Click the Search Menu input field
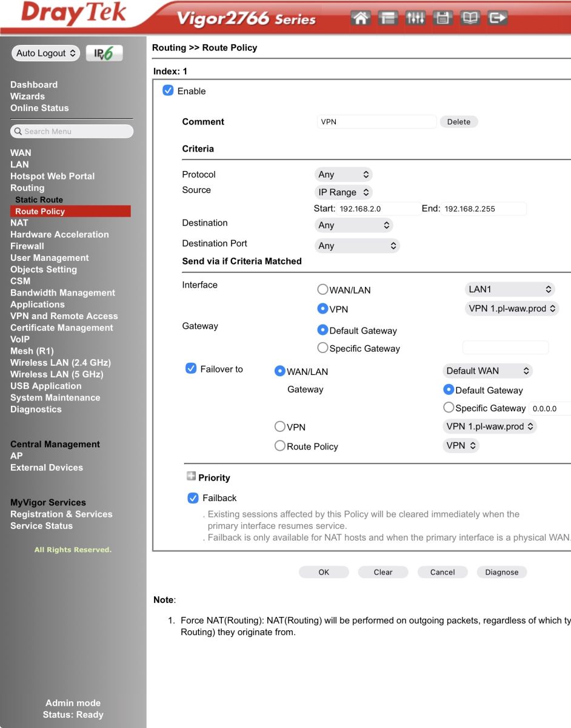Viewport: 571px width, 728px height. (x=72, y=131)
